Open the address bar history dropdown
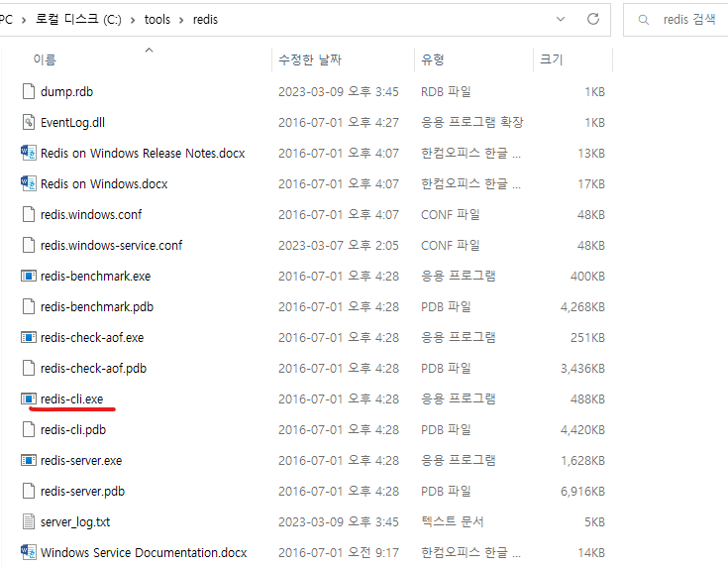728x568 pixels. coord(561,19)
